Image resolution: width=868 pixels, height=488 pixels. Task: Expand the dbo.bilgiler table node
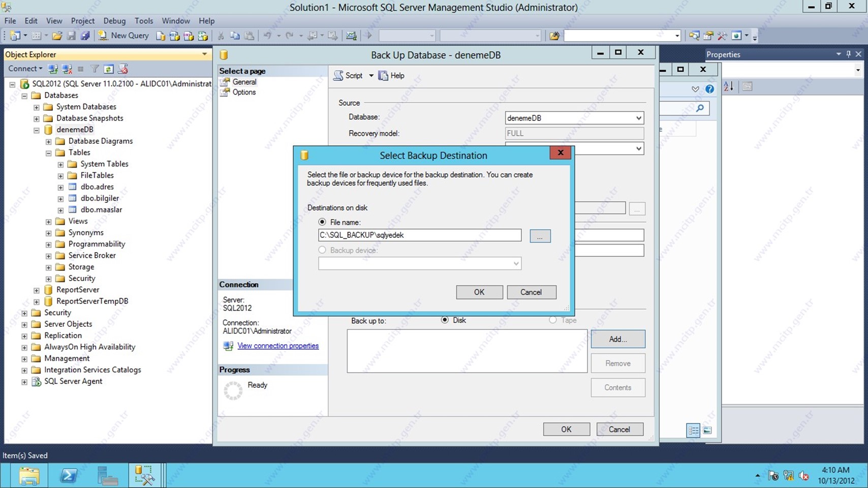click(x=60, y=199)
